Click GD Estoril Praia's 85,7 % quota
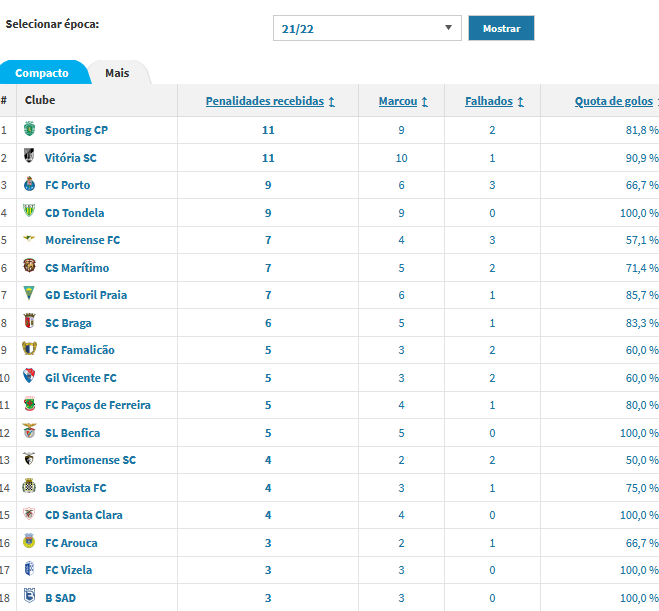 (x=642, y=295)
